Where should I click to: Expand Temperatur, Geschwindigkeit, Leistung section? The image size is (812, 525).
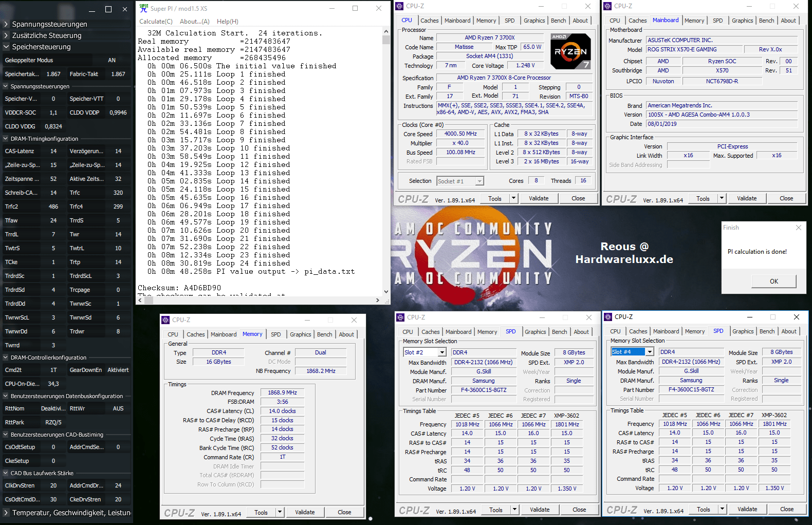6,513
